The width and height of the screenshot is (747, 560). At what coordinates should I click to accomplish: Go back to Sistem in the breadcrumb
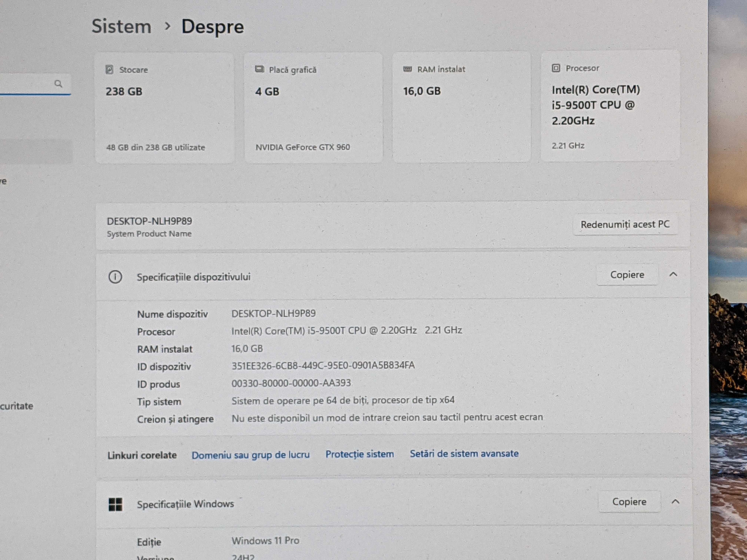122,26
